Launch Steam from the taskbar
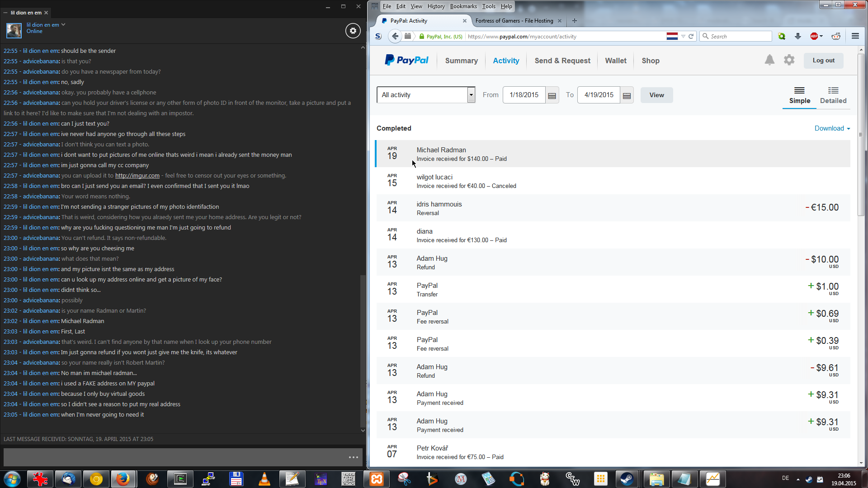The image size is (868, 488). [x=626, y=479]
